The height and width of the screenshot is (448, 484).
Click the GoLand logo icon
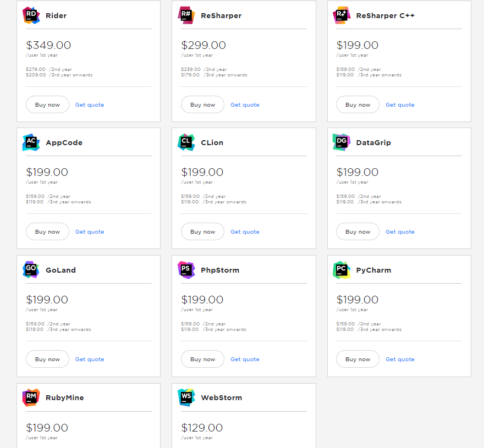31,270
